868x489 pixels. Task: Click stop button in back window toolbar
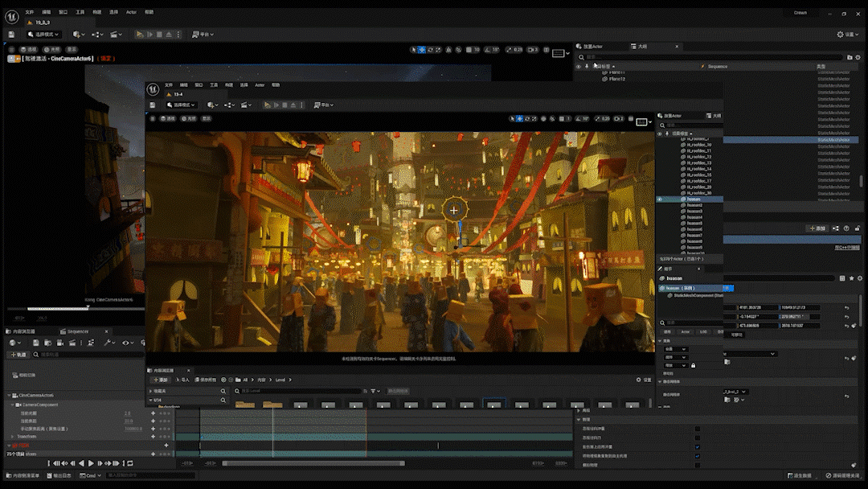tap(159, 35)
